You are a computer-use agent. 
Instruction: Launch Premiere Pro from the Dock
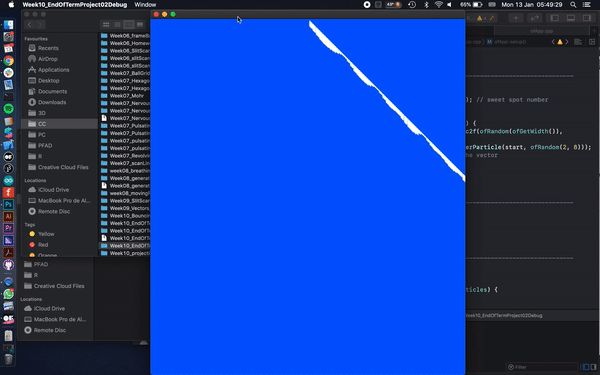click(x=8, y=228)
